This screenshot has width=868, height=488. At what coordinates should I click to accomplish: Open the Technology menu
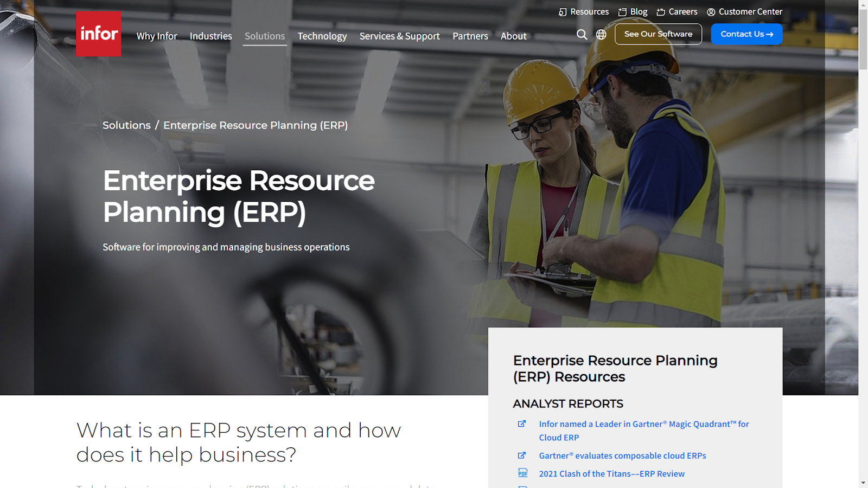point(322,36)
